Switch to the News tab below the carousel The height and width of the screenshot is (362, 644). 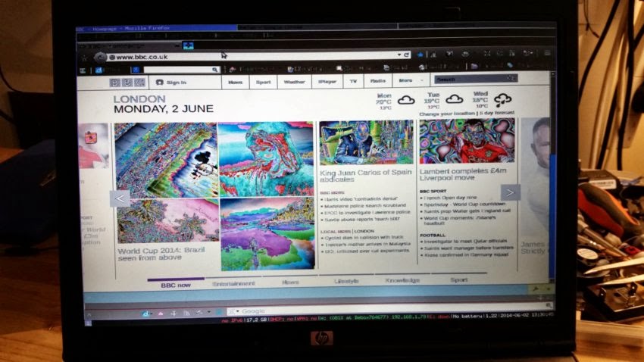[290, 282]
